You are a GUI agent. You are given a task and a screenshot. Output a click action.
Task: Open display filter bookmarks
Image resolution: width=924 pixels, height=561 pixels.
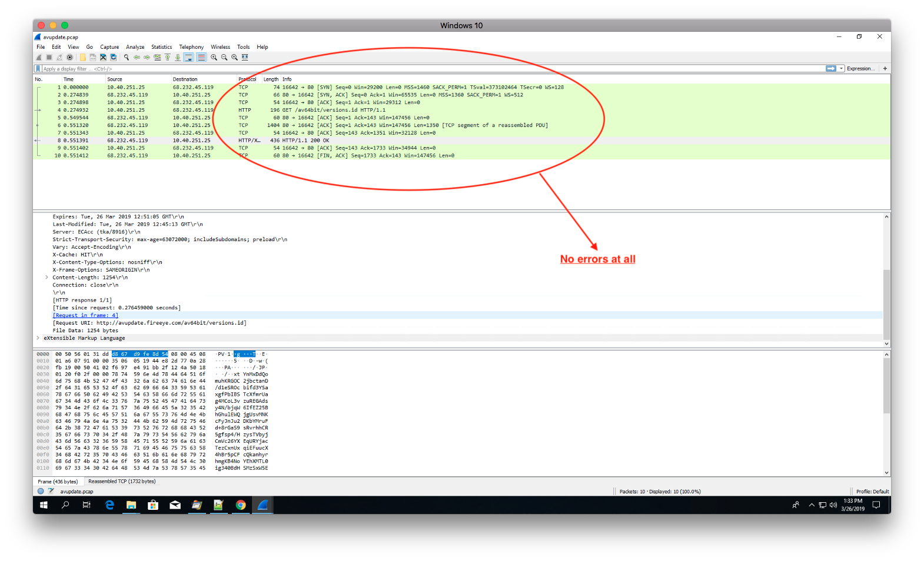coord(38,69)
